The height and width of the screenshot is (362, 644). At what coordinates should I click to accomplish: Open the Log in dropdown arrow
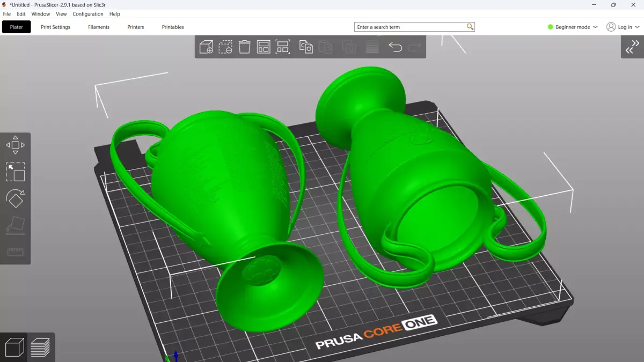coord(637,27)
